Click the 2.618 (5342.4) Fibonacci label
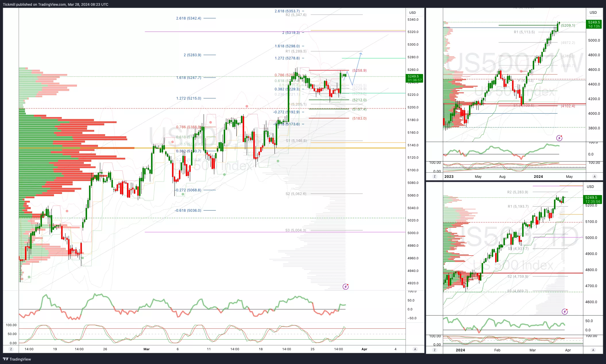 pyautogui.click(x=189, y=18)
